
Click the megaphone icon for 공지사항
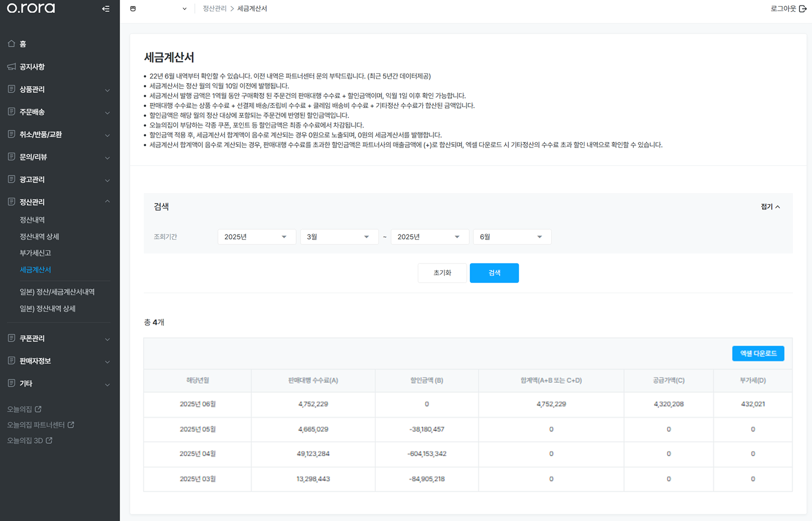tap(12, 66)
